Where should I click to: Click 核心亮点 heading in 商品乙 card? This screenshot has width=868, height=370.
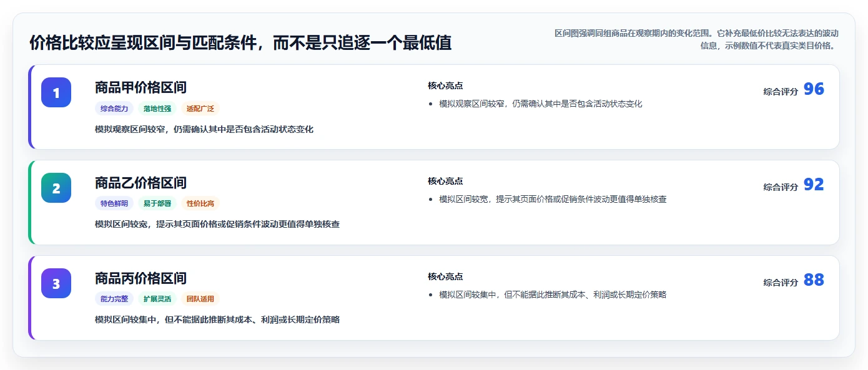pos(445,182)
